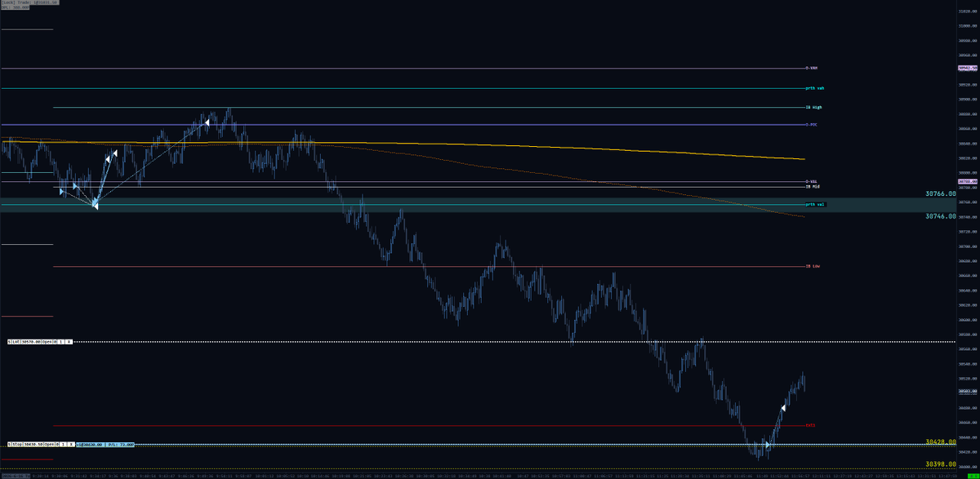Click the D-VAL line label
The height and width of the screenshot is (479, 980).
tap(811, 181)
